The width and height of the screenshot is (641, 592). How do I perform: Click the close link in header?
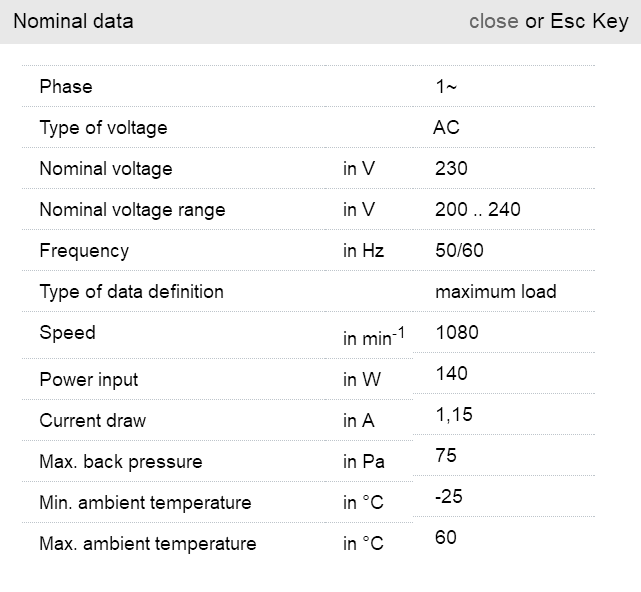point(493,21)
